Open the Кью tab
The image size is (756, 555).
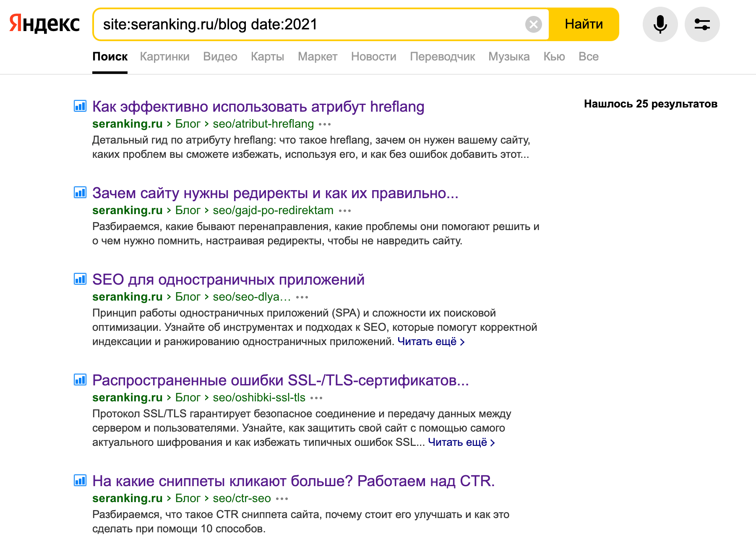click(x=554, y=57)
